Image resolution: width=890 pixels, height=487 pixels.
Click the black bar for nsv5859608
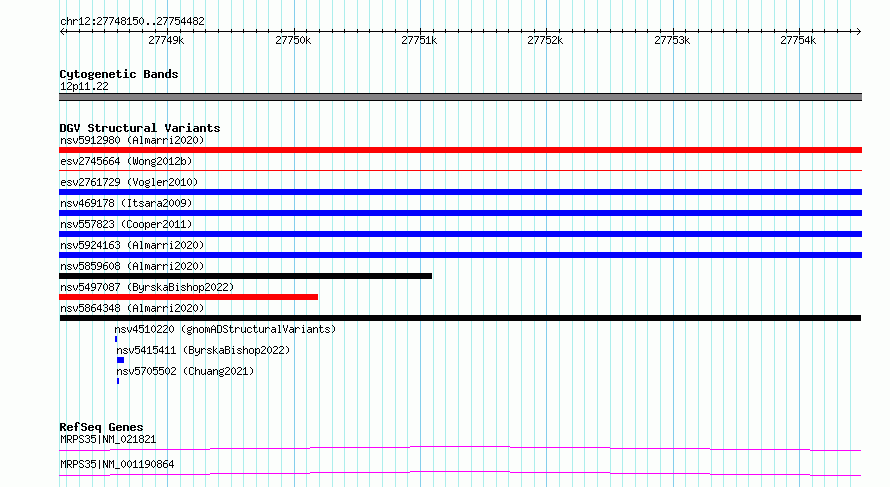click(246, 276)
